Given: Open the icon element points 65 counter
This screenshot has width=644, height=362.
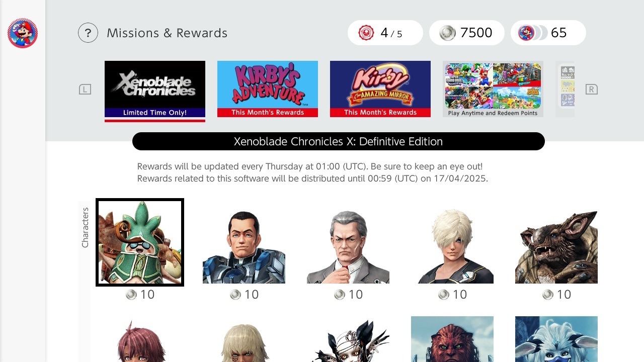Looking at the screenshot, I should point(548,33).
